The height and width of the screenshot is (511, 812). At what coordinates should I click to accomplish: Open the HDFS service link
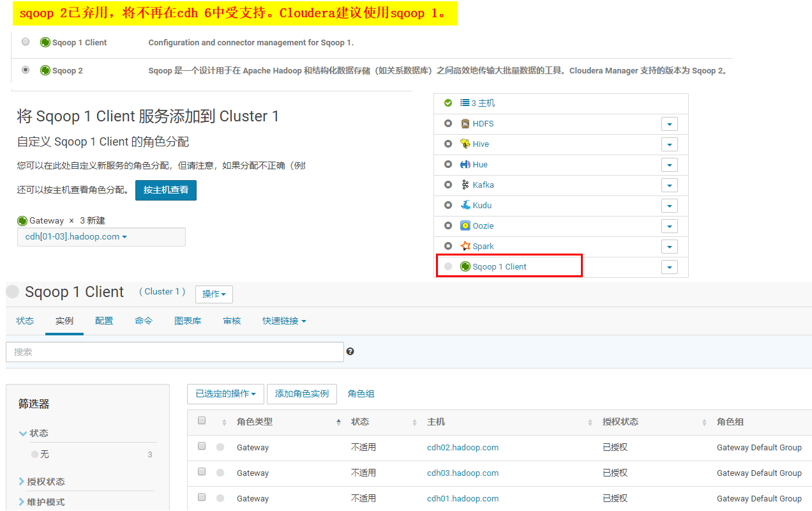coord(483,123)
